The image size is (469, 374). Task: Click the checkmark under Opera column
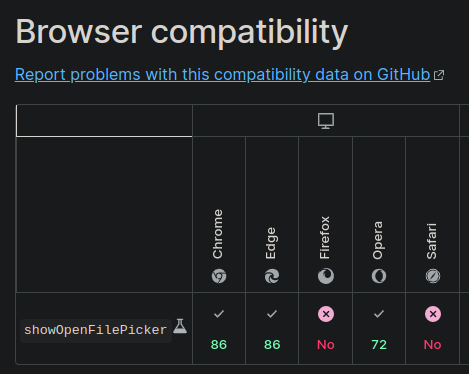tap(379, 314)
